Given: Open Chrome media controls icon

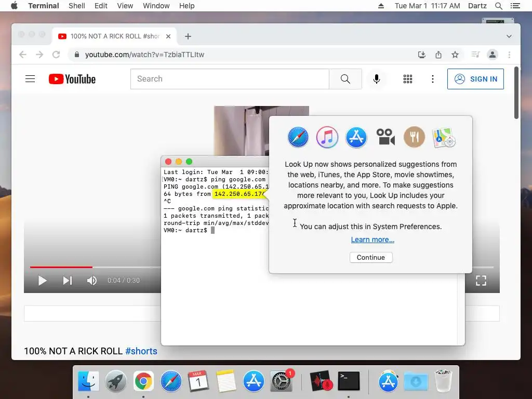Looking at the screenshot, I should pyautogui.click(x=475, y=55).
